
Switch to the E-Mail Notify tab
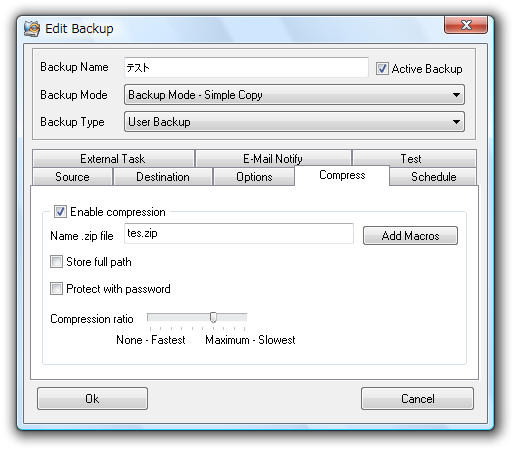[x=273, y=159]
